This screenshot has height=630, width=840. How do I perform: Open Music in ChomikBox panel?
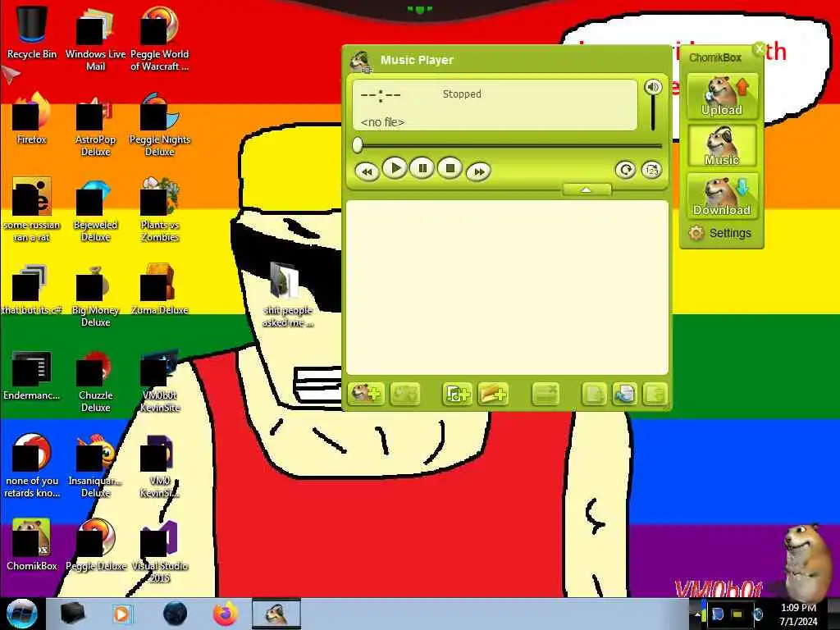[x=722, y=146]
